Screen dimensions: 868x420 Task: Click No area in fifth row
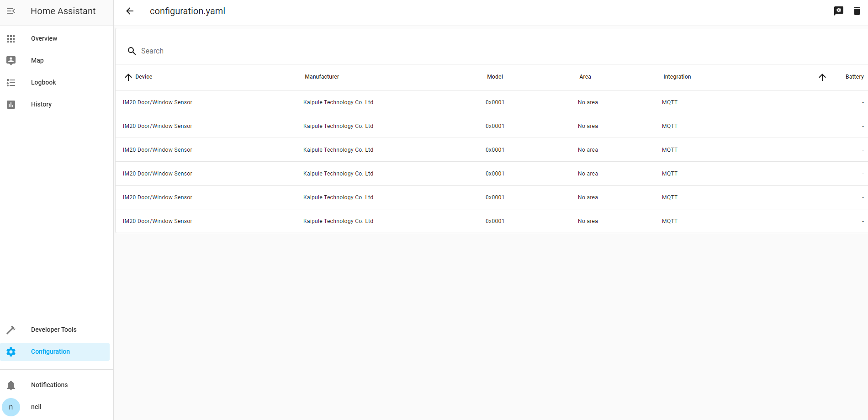click(587, 197)
